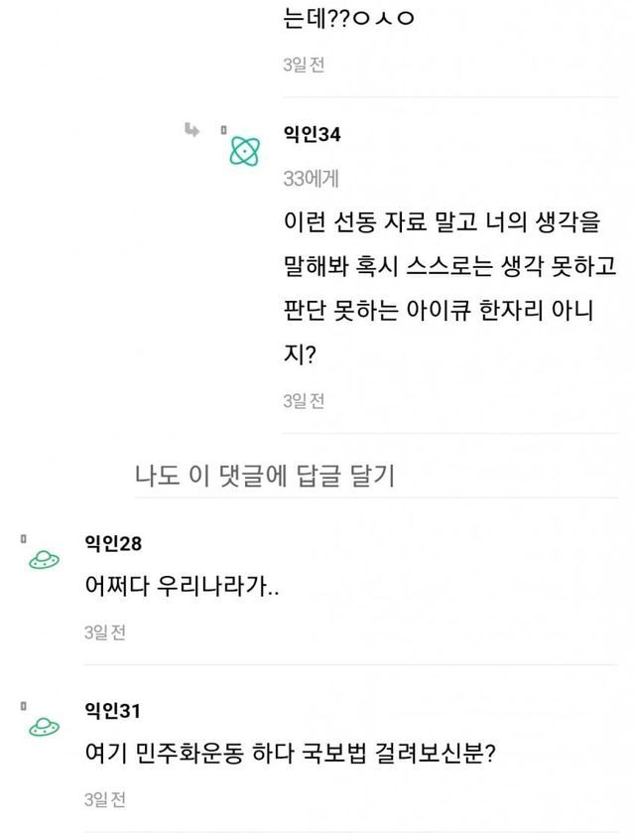Click the atom avatar of 익인34
The height and width of the screenshot is (840, 635).
pyautogui.click(x=245, y=150)
